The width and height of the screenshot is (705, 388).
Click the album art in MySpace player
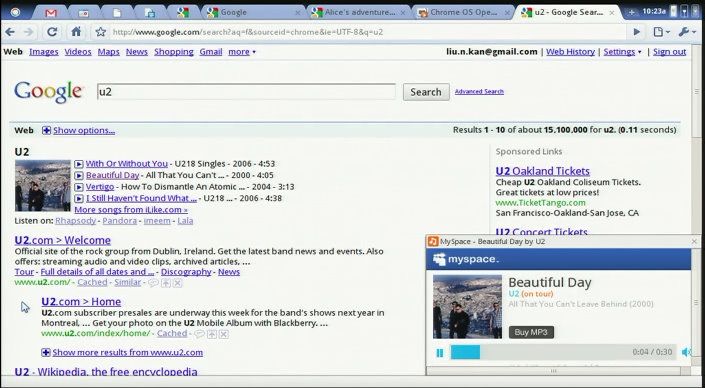tap(468, 307)
